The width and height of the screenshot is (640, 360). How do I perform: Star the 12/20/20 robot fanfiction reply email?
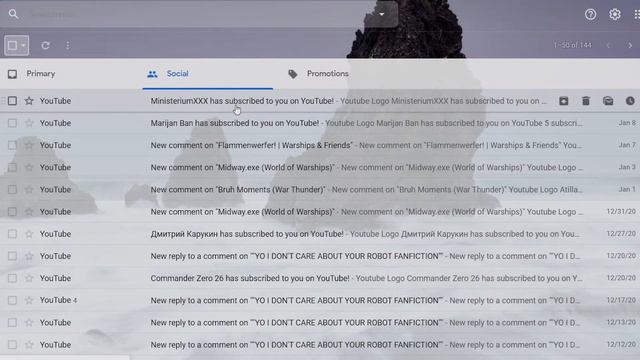pos(29,256)
